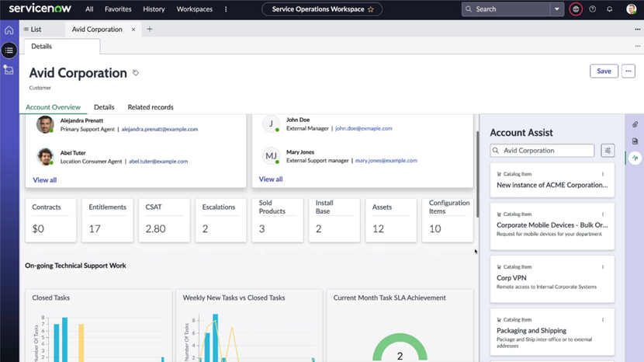Open the inbox icon in left sidebar
644x362 pixels.
click(x=9, y=70)
